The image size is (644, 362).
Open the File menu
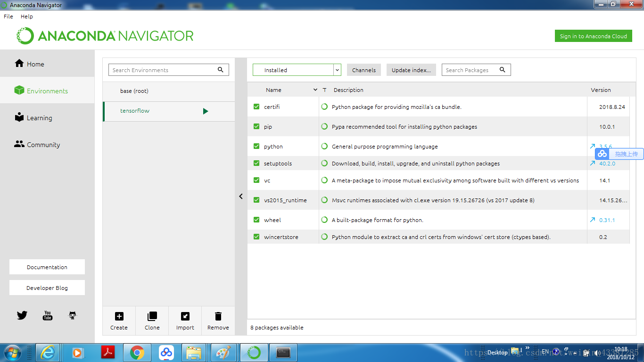(8, 16)
